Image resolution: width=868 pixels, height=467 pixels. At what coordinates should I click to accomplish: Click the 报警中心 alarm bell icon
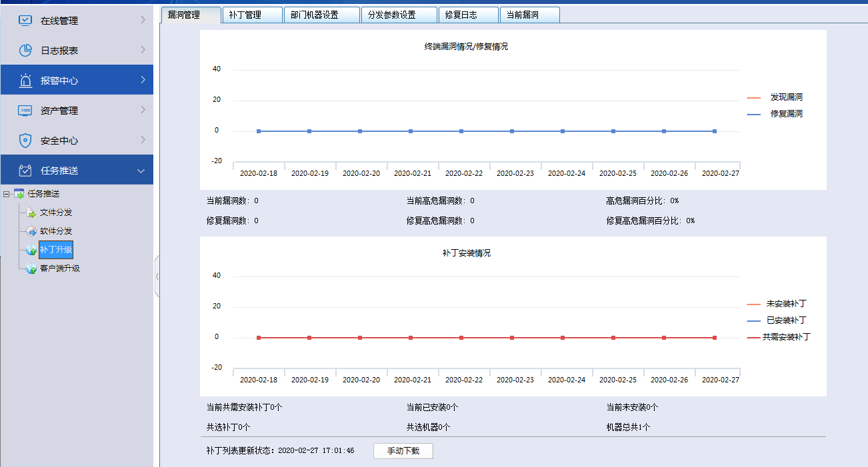tap(25, 81)
